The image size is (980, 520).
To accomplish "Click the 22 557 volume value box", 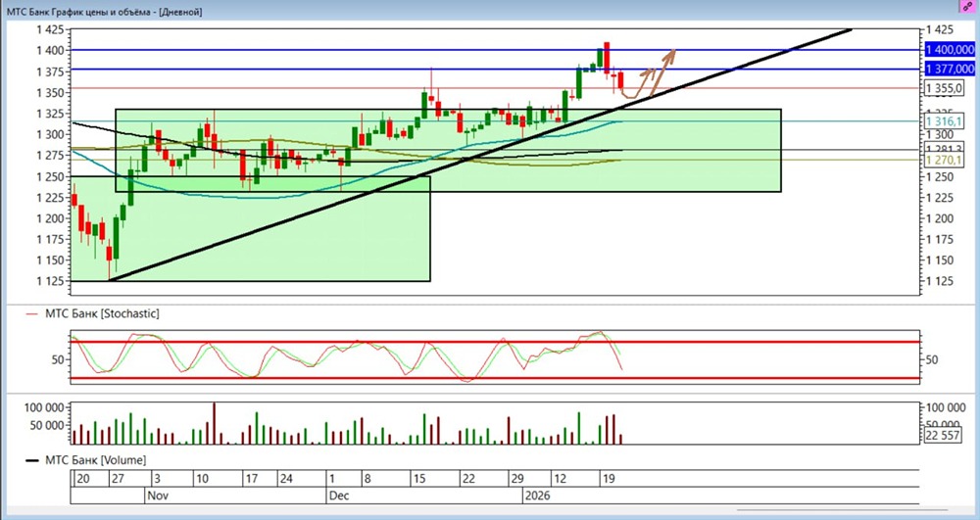I will point(943,436).
